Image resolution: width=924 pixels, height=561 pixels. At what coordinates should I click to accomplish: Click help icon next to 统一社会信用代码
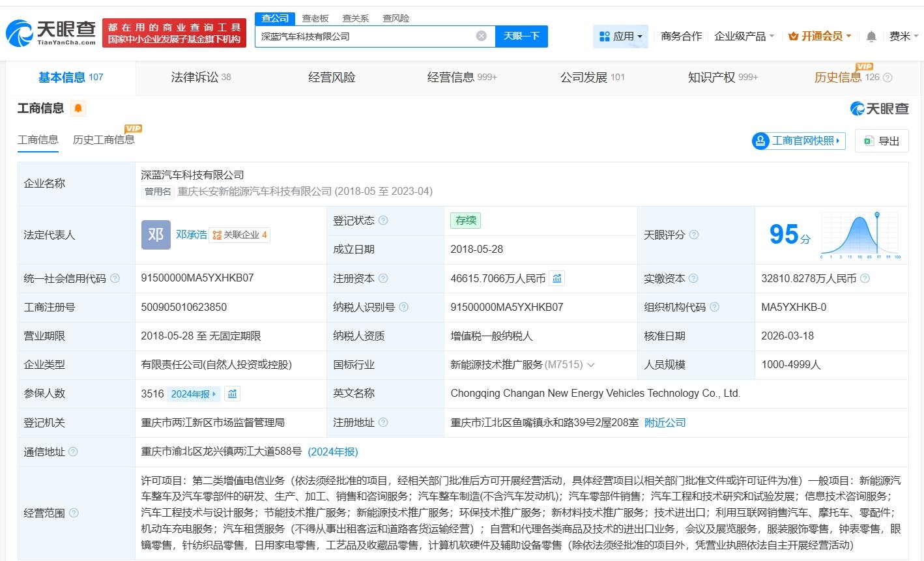point(115,279)
